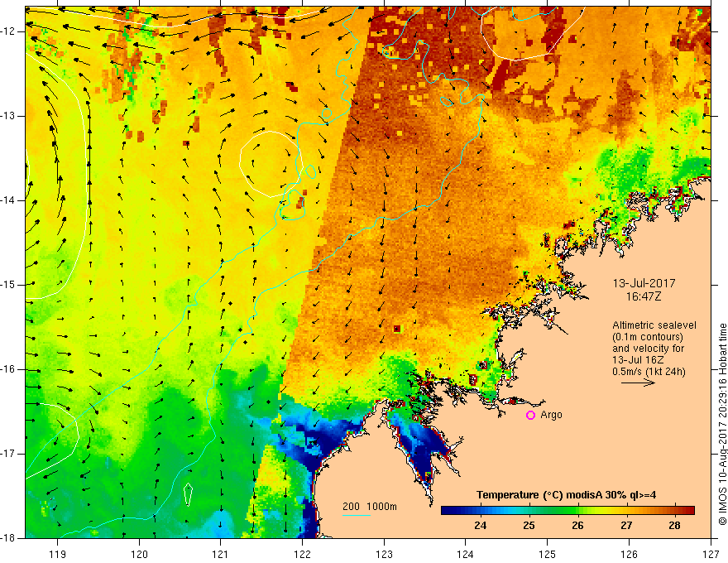Click the longitude axis label 126
Viewport: 728px width, 563px height.
coord(629,554)
